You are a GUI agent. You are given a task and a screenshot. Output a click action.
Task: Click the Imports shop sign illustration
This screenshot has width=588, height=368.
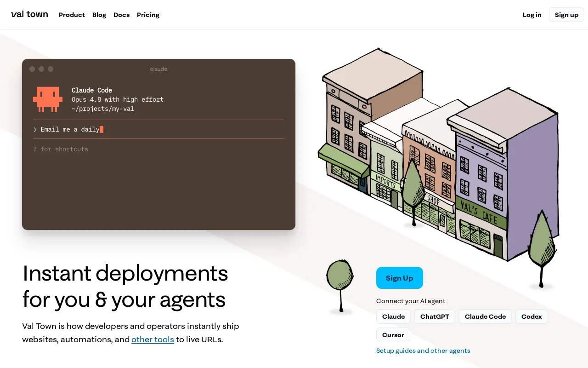pos(385,181)
